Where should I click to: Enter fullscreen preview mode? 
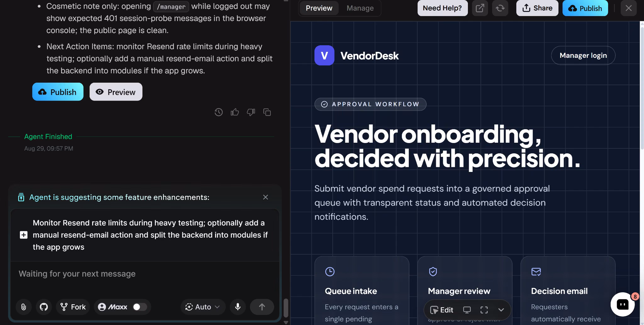[484, 310]
